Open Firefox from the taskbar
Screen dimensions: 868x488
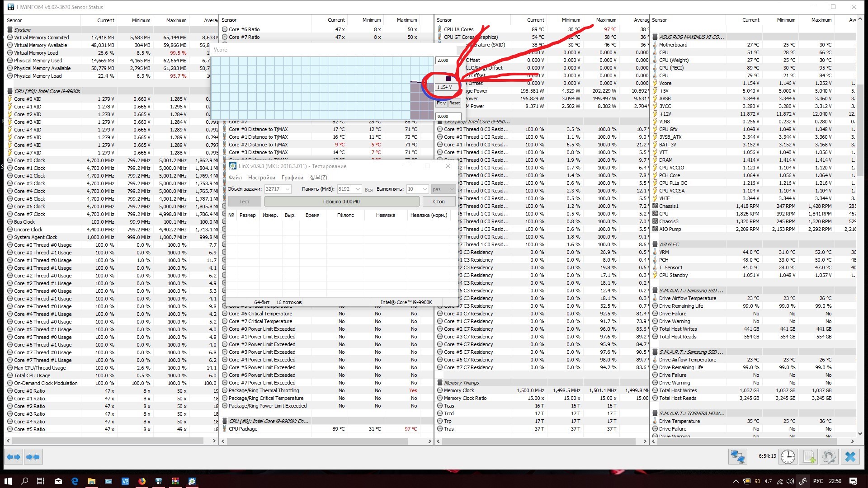point(142,481)
